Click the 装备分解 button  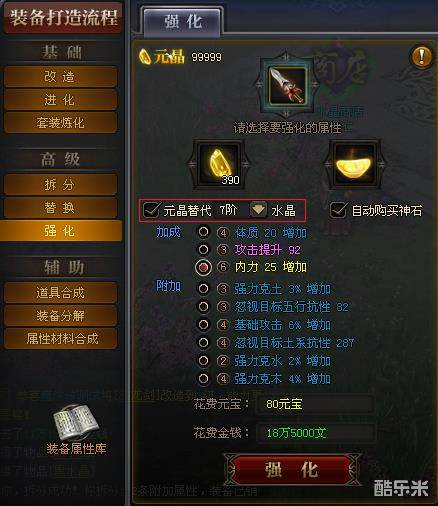coord(60,316)
